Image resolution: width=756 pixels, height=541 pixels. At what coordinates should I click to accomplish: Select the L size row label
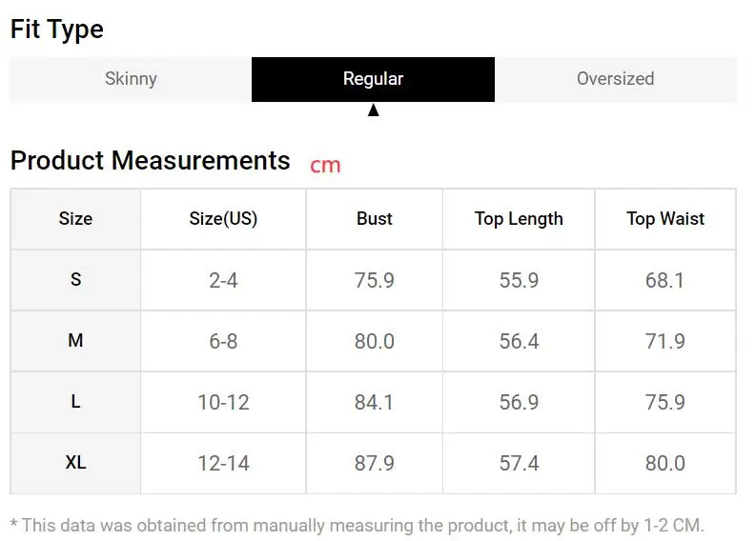tap(75, 402)
